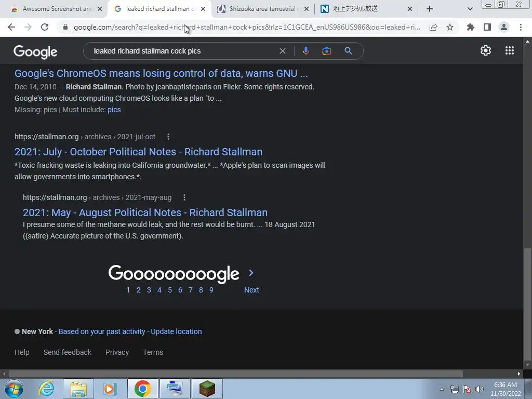532x399 pixels.
Task: Open Google quick settings gear
Action: 486,50
